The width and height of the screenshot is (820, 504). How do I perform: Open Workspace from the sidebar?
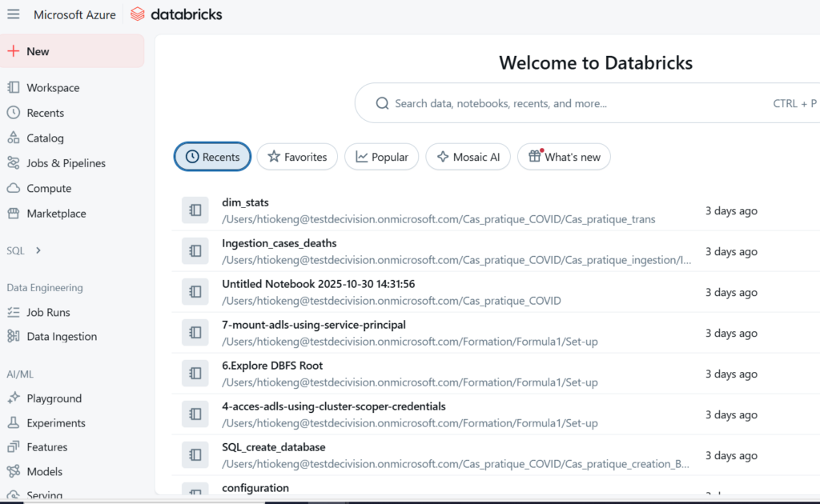coord(50,87)
